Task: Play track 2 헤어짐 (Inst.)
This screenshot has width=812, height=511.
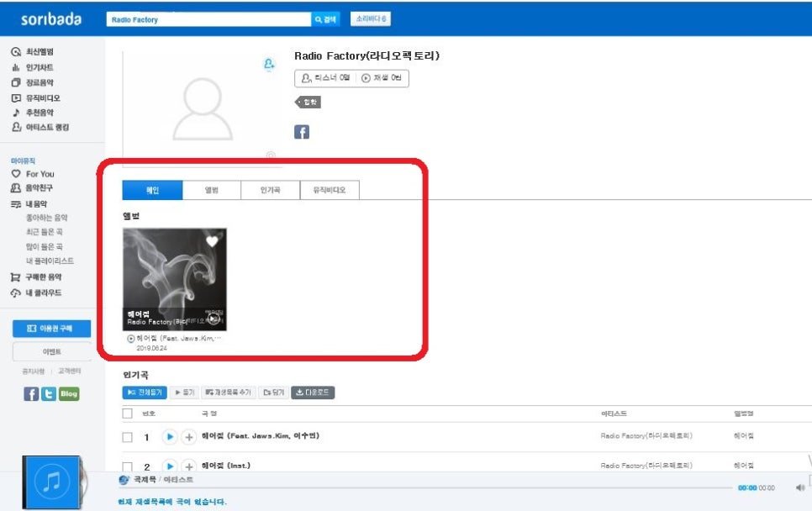Action: (169, 466)
